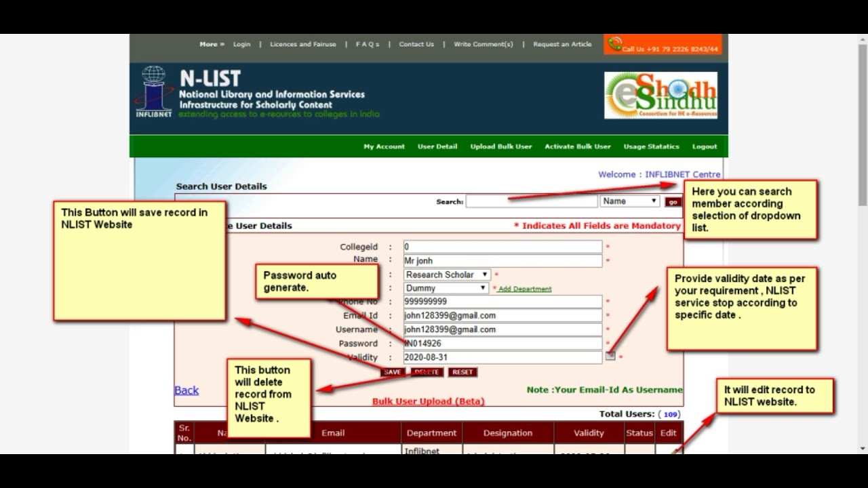Screen dimensions: 868x488
Task: Go to Upload Bulk User
Action: (501, 146)
